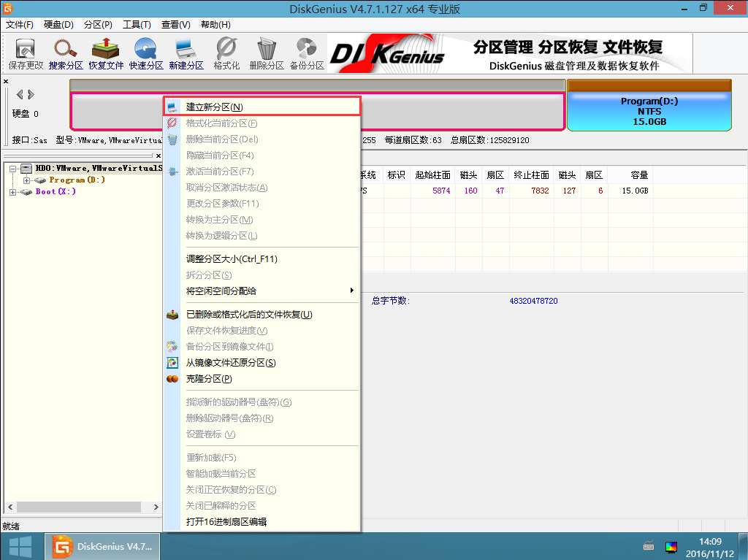
Task: Click the clock showing 14:09 in the taskbar
Action: coord(710,542)
